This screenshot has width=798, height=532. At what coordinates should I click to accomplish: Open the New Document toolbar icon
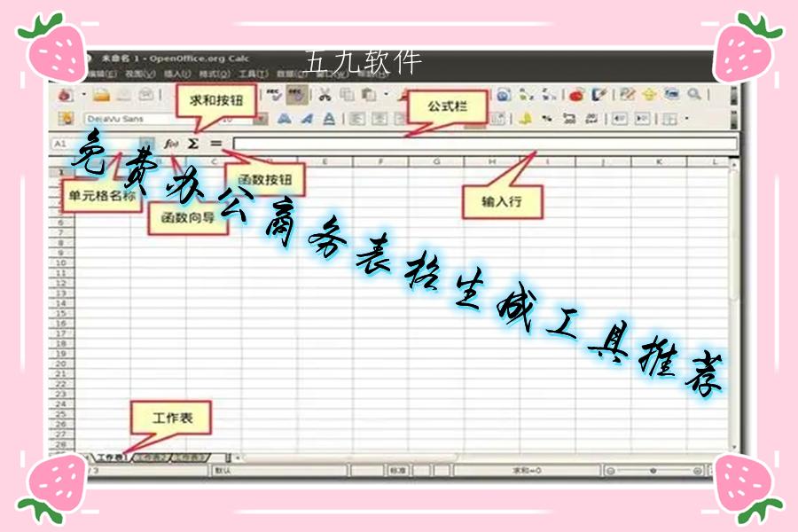click(65, 93)
